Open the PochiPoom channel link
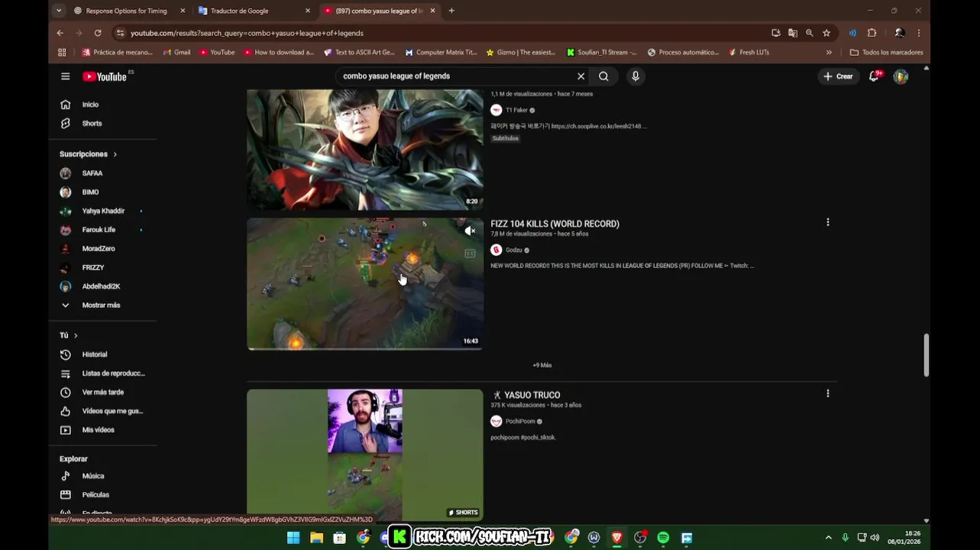Image resolution: width=980 pixels, height=550 pixels. 520,421
